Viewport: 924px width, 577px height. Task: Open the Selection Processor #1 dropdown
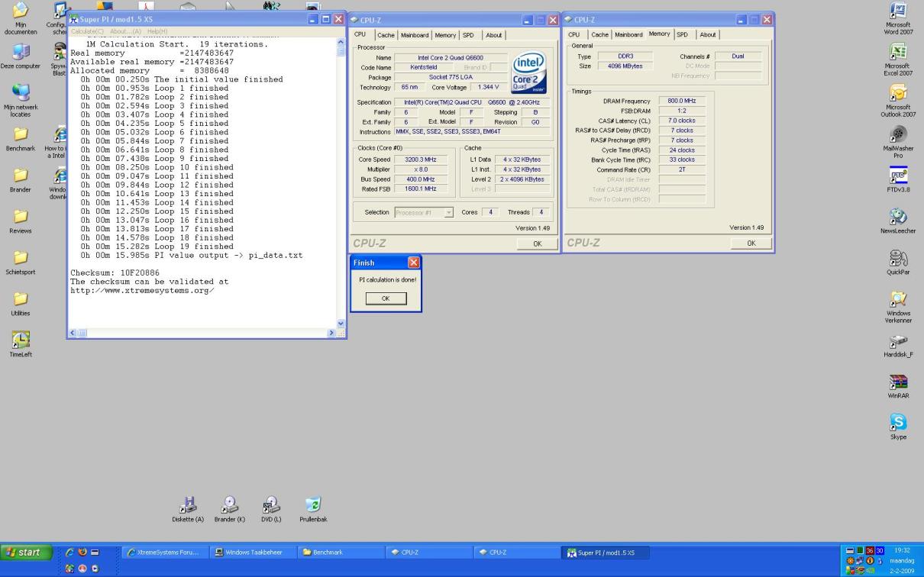tap(424, 212)
